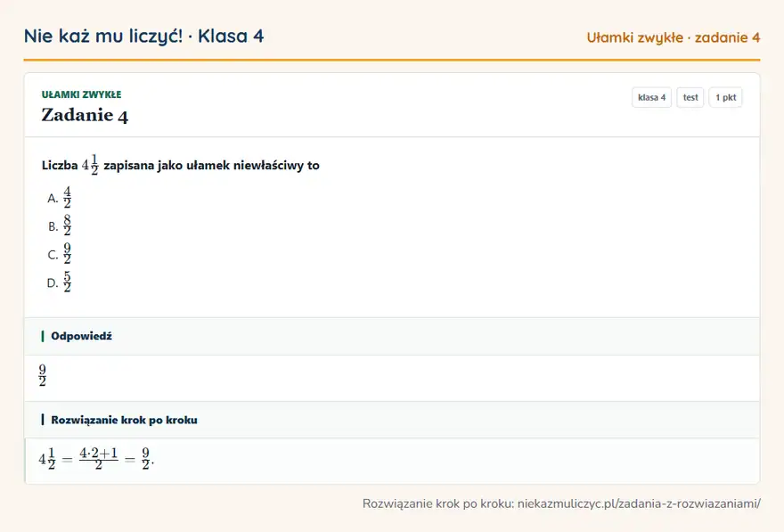
Task: Click the 'klasa 4' tag
Action: pos(651,97)
